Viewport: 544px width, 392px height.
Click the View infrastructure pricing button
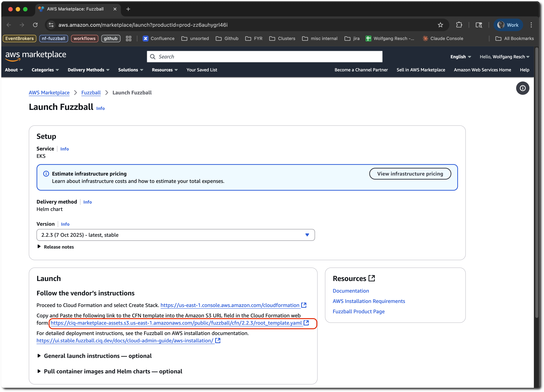point(410,174)
